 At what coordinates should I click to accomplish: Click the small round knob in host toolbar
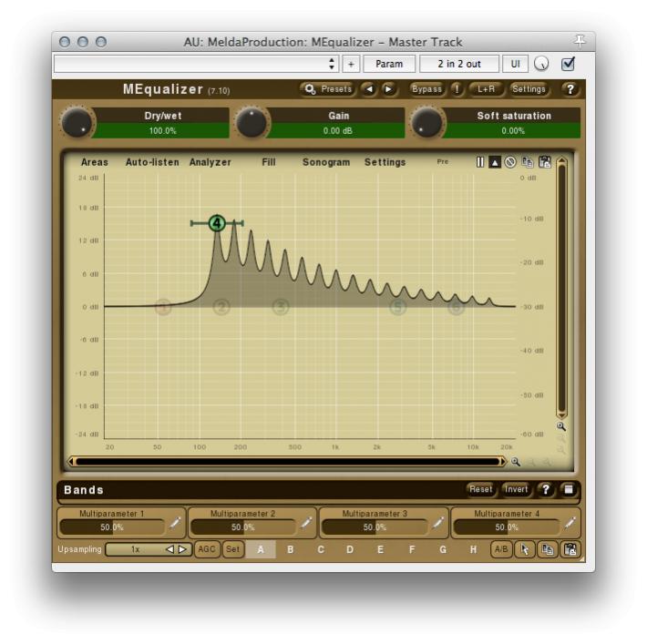(x=541, y=64)
